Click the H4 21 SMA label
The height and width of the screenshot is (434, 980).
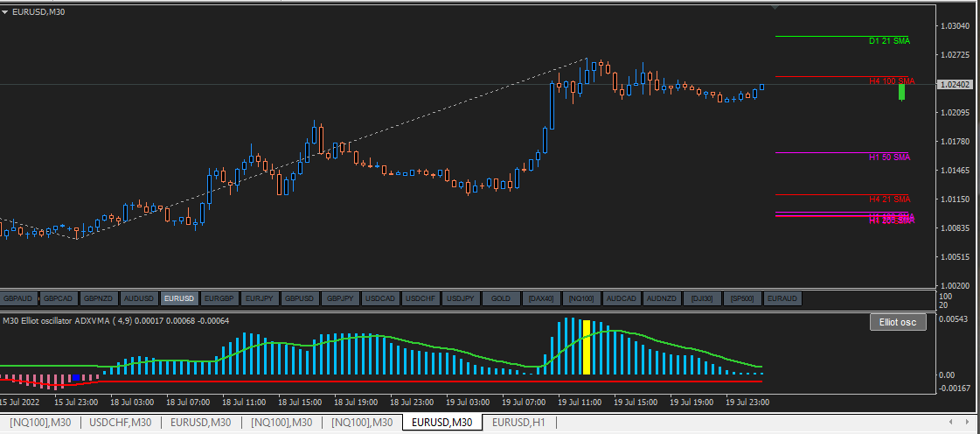coord(889,199)
